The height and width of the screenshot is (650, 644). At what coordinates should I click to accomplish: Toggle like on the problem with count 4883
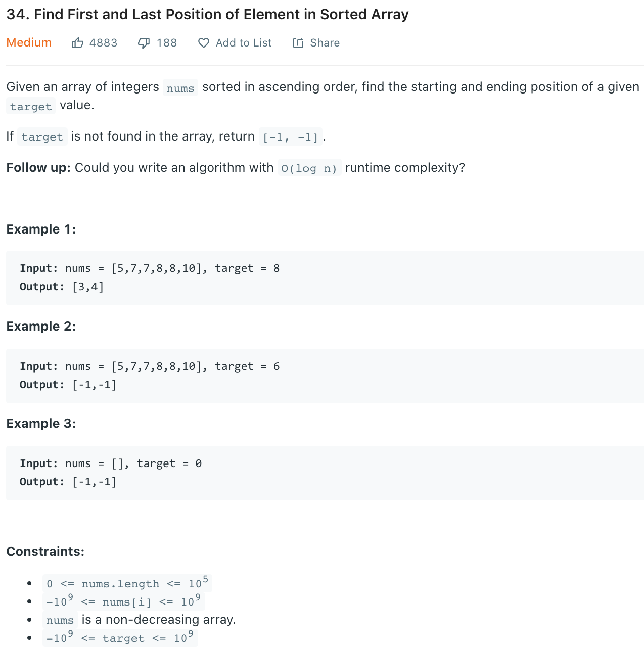coord(94,43)
